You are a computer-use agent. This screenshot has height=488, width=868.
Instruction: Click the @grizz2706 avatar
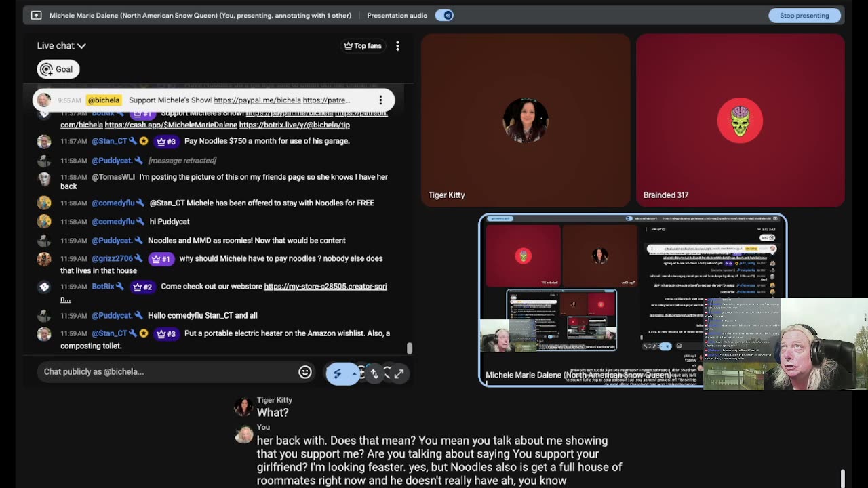44,259
